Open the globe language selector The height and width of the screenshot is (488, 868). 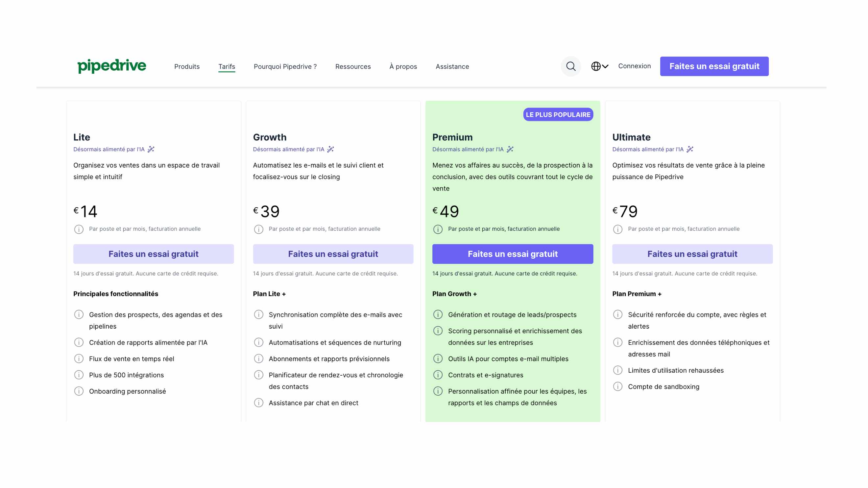click(599, 66)
